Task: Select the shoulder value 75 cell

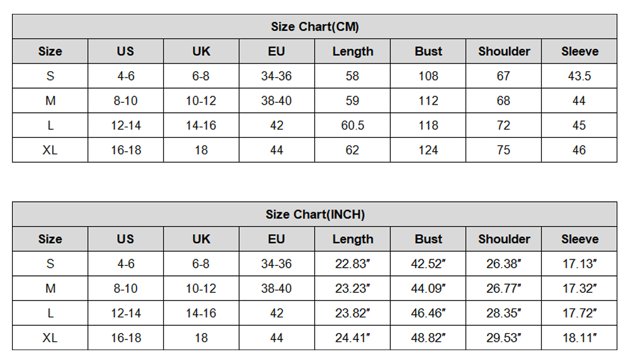Action: (x=504, y=150)
